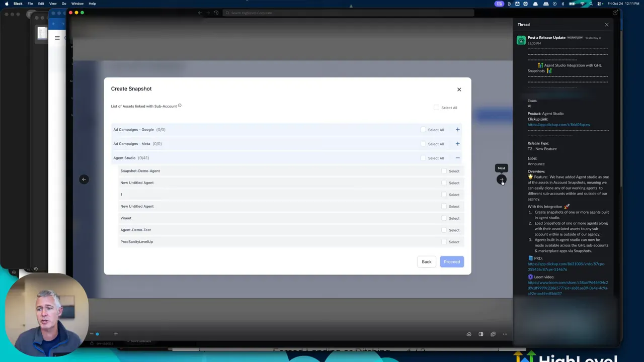644x362 pixels.
Task: Open the Window menu
Action: [77, 4]
